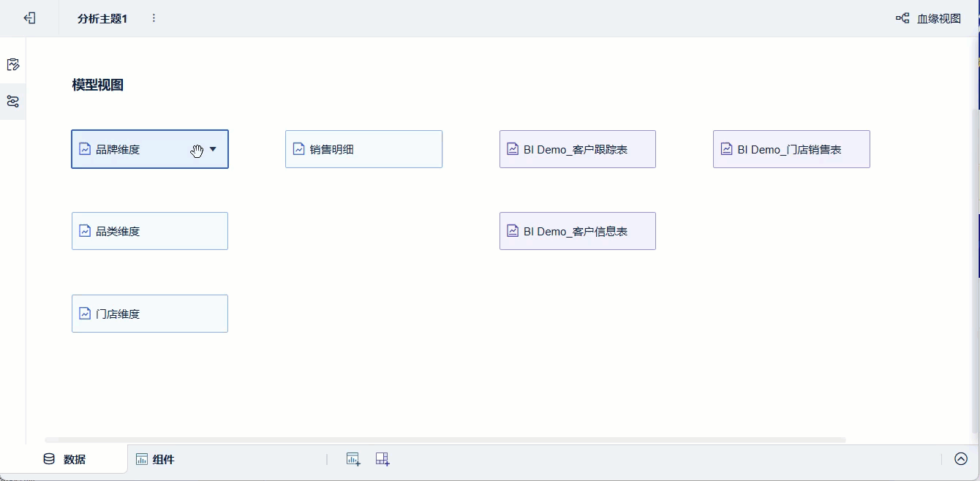Screen dimensions: 980x481
Task: Select the model view icon in left sidebar
Action: pos(12,101)
